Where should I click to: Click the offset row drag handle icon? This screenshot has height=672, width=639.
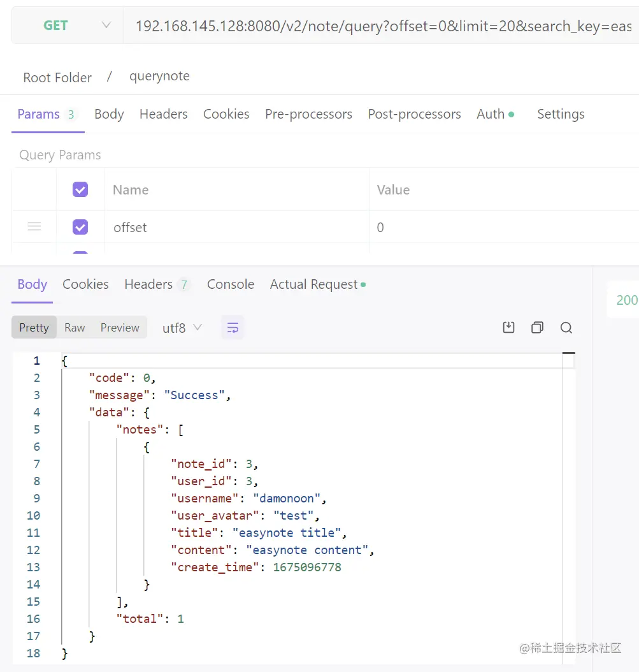tap(34, 226)
